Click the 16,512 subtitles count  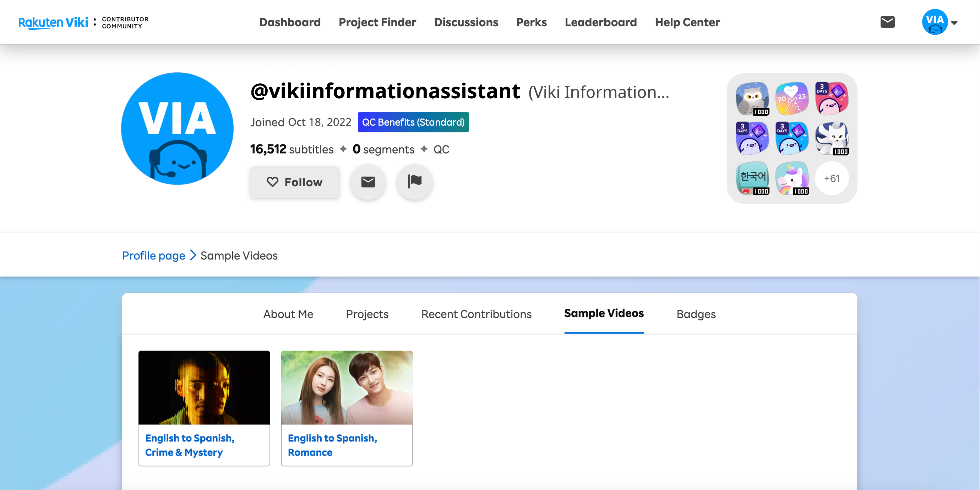click(292, 149)
